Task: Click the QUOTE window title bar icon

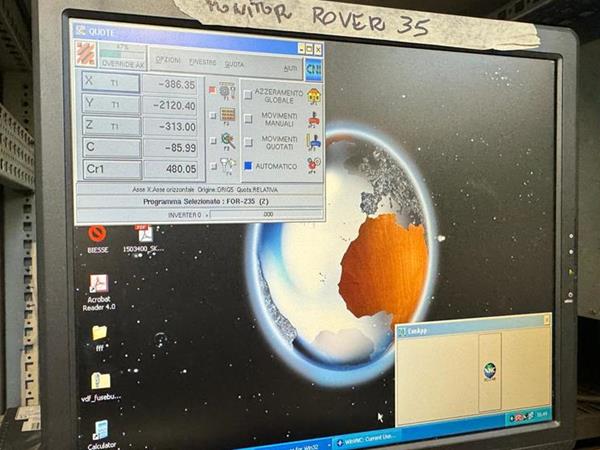Action: pyautogui.click(x=81, y=31)
